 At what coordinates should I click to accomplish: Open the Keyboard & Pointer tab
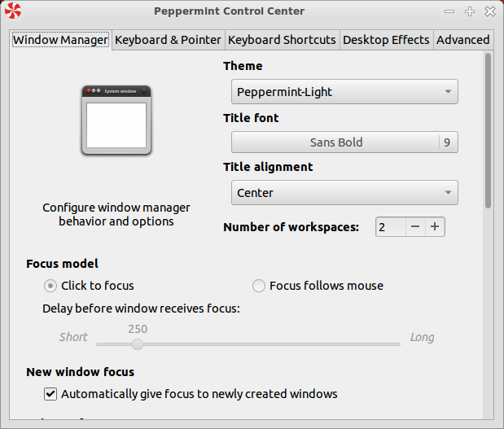[x=168, y=40]
